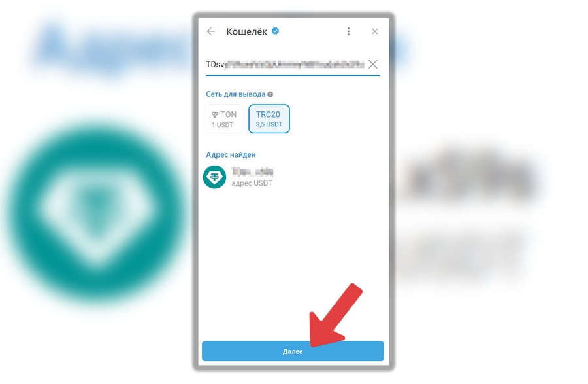The height and width of the screenshot is (384, 588).
Task: Click the Сеть для вывода label
Action: click(235, 94)
